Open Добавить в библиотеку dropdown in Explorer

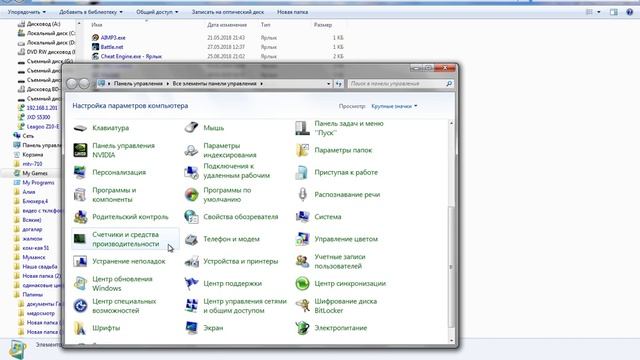point(91,12)
